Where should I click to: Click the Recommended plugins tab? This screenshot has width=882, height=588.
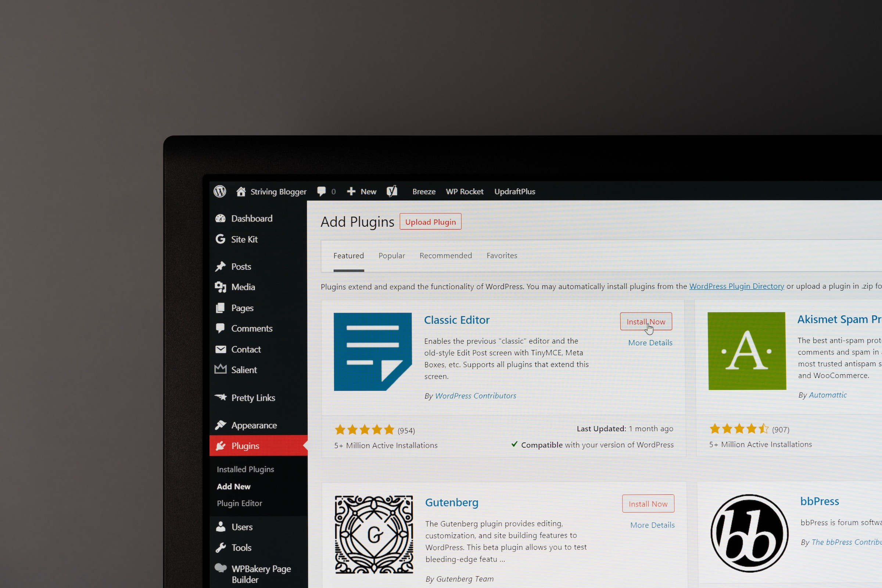[445, 255]
